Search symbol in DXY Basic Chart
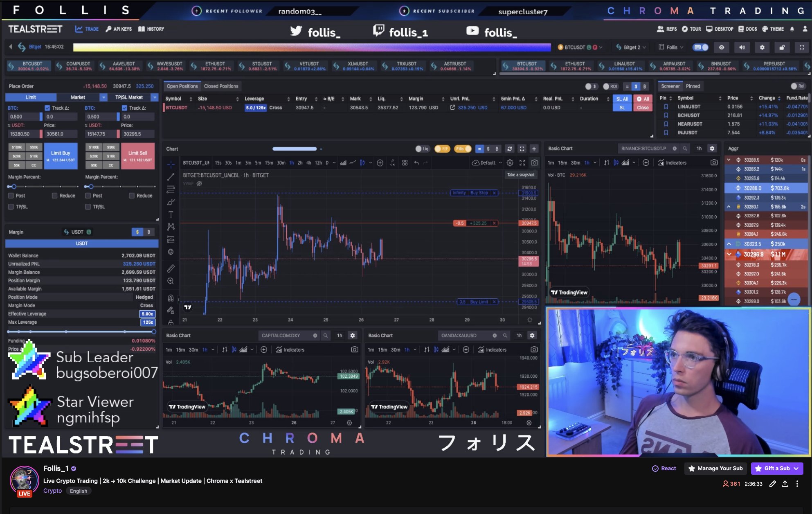812x514 pixels. 326,336
